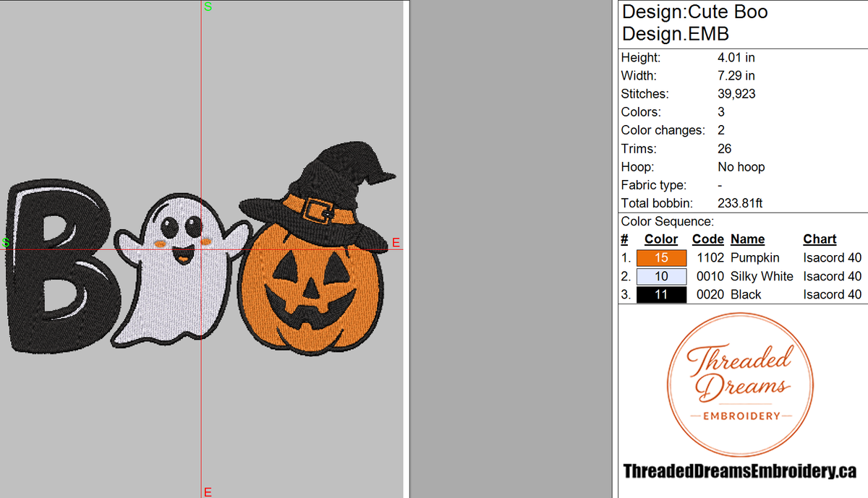Click the Color column header

coord(661,239)
